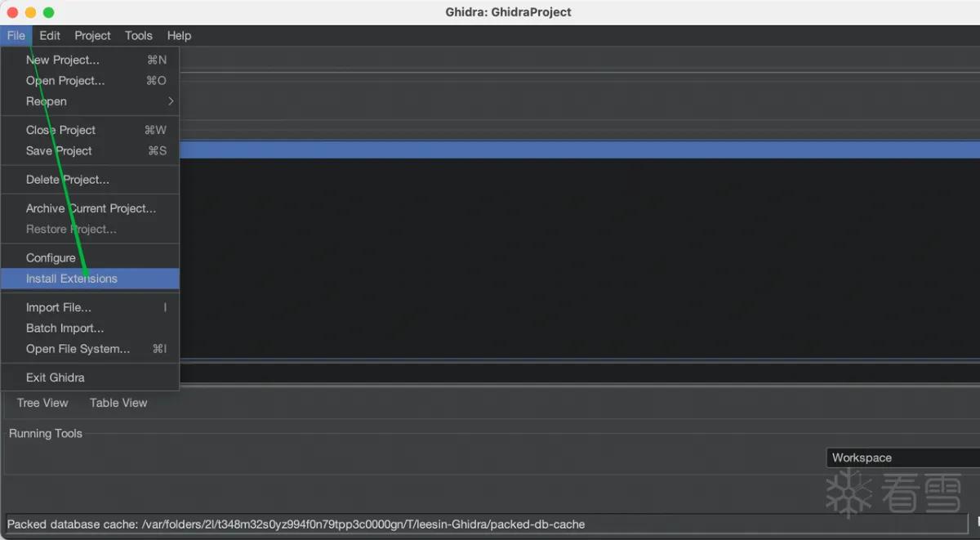Viewport: 980px width, 540px height.
Task: Click the Running Tools label
Action: (x=46, y=433)
